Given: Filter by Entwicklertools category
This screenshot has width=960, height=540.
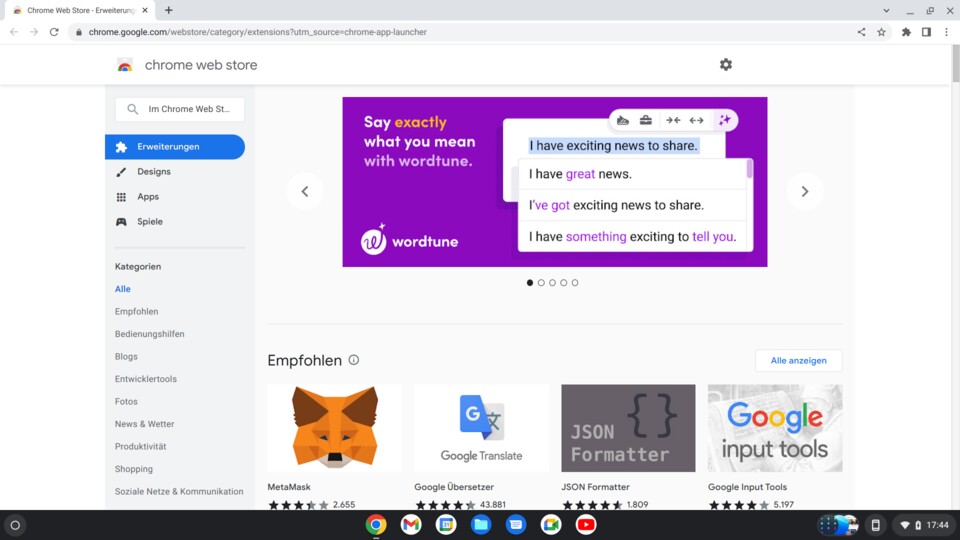Looking at the screenshot, I should point(146,379).
